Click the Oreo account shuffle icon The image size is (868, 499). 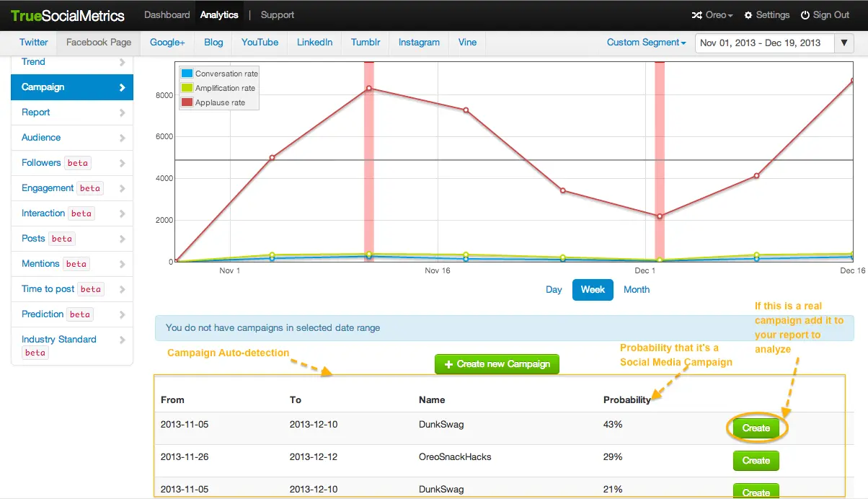[x=696, y=15]
